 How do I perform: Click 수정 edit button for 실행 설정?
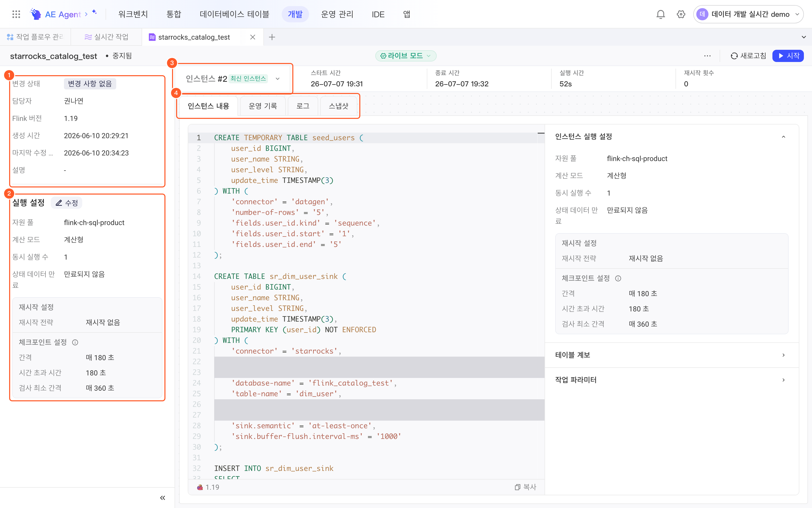(67, 203)
